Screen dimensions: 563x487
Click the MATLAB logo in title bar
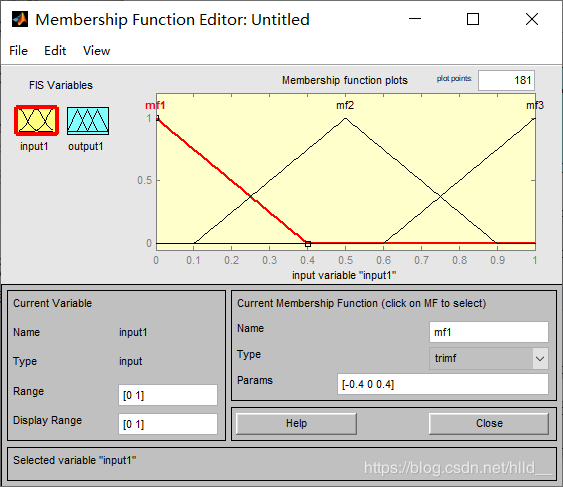[x=19, y=19]
